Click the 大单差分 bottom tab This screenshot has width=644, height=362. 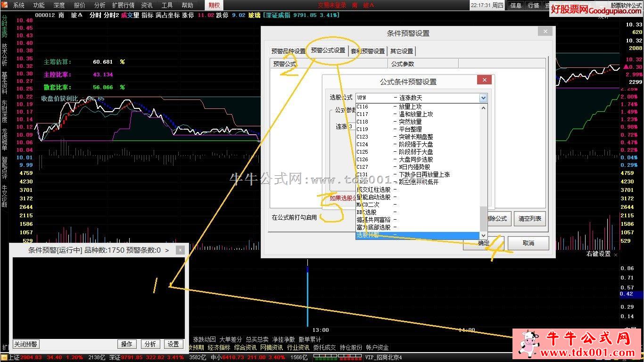(231, 339)
